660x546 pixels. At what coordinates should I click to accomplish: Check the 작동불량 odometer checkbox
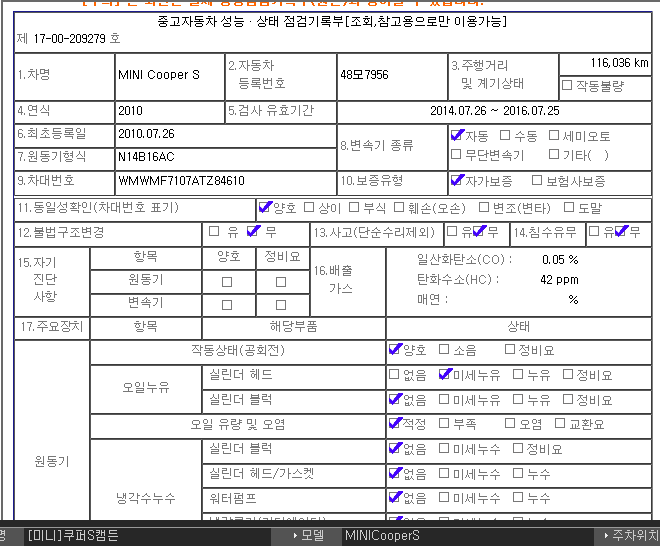(567, 86)
